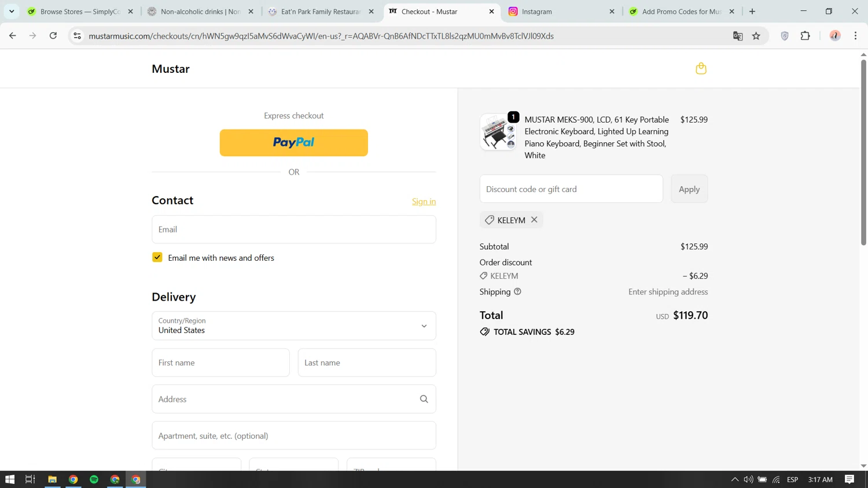868x488 pixels.
Task: Open the 3:17 AM taskbar clock
Action: [820, 479]
